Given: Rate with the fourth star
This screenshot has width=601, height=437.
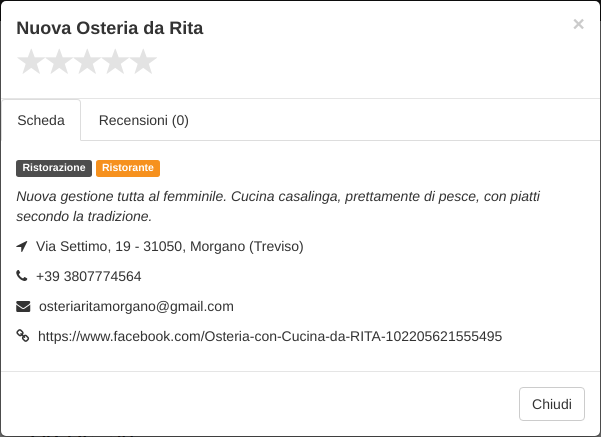Looking at the screenshot, I should click(115, 61).
